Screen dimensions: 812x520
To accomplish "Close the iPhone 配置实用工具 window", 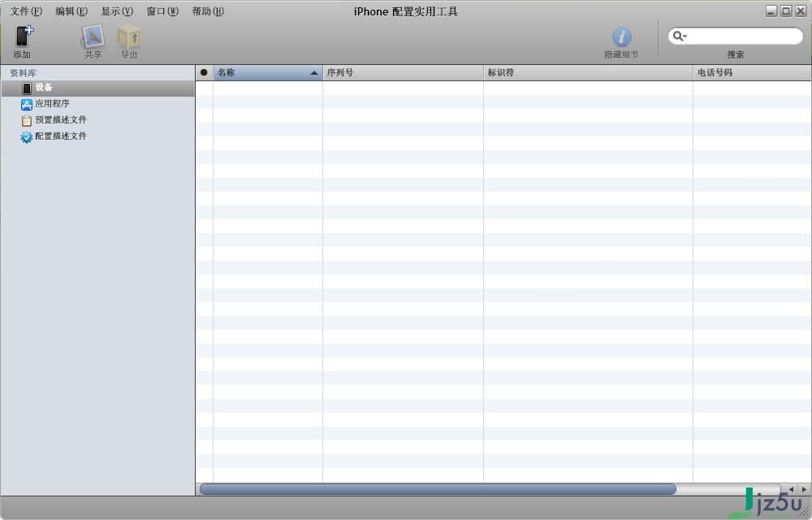I will pyautogui.click(x=800, y=11).
